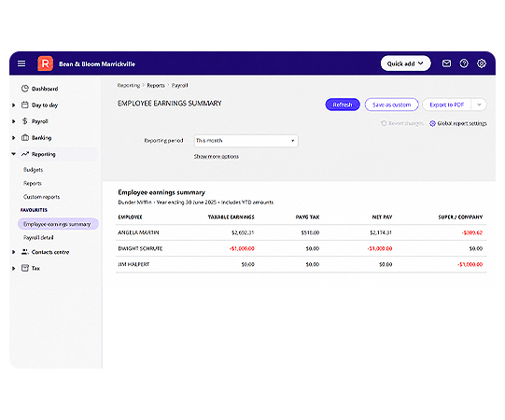The image size is (505, 420).
Task: Expand the Banking sidebar section
Action: pos(13,138)
